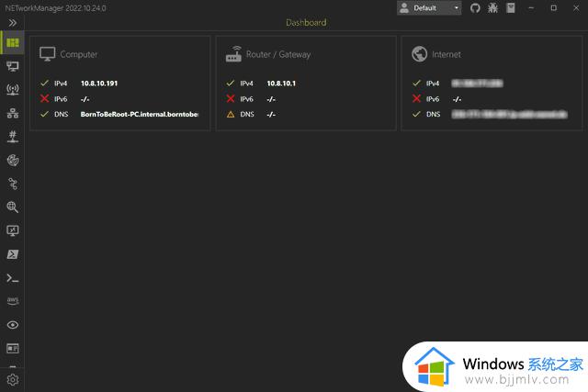Open the Remote Desktop monitor icon
This screenshot has height=392, width=588.
12,230
